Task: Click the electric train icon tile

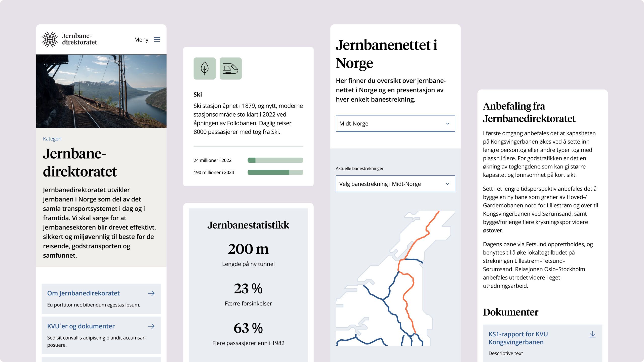Action: coord(230,69)
